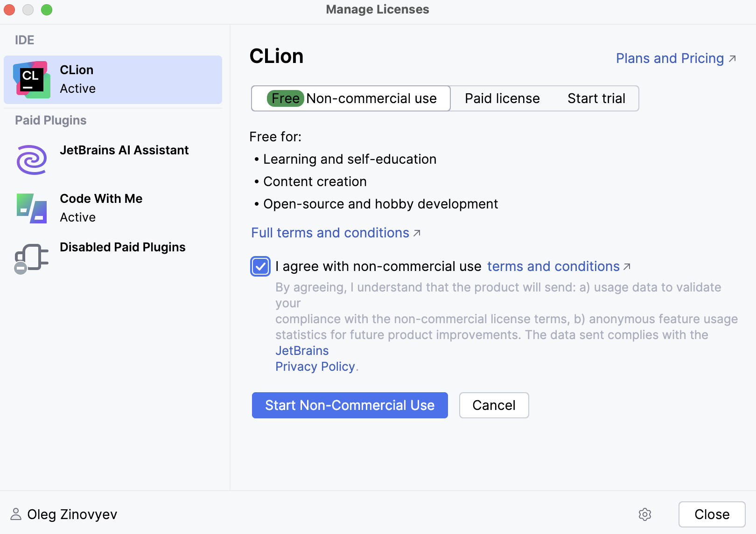Click the JetBrains AI Assistant spiral icon

click(x=31, y=160)
